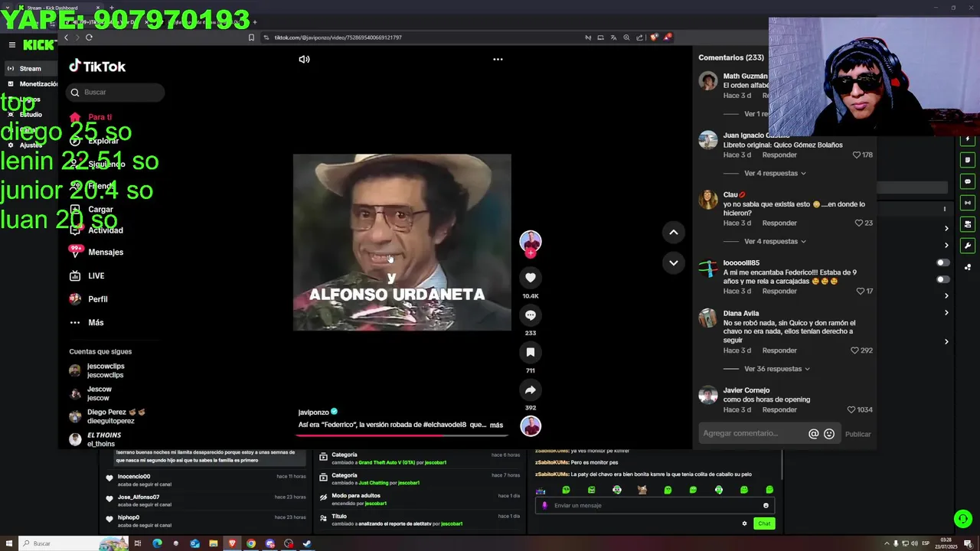Expand Ver 36 respuestas under Diana Avila
This screenshot has height=551, width=980.
click(x=777, y=369)
